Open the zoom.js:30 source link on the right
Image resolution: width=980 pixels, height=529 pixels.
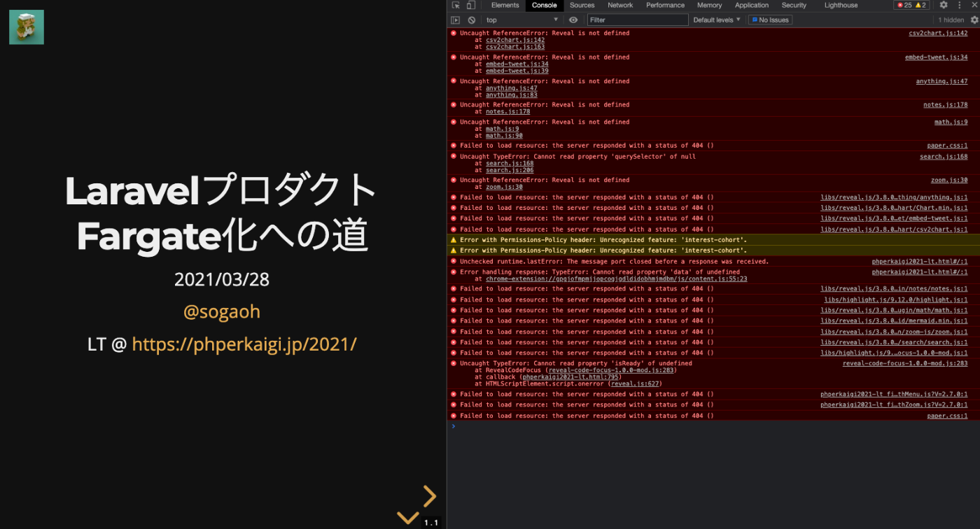click(x=949, y=181)
